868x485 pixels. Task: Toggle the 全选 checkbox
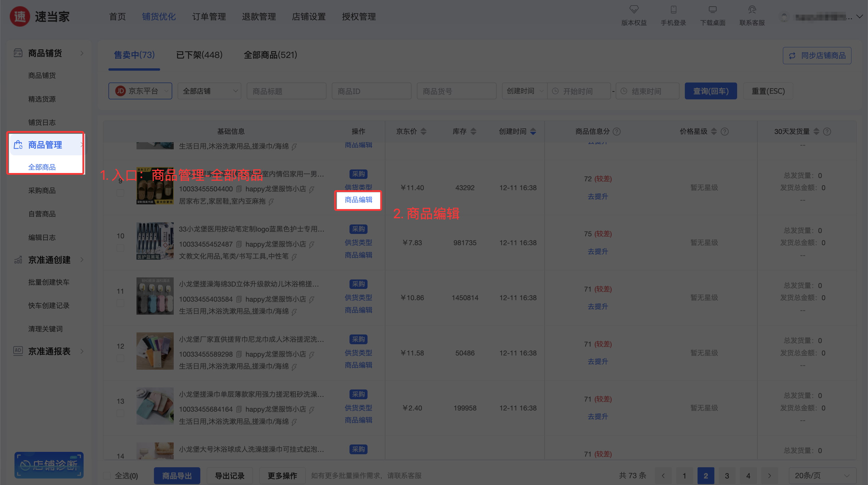click(x=107, y=476)
